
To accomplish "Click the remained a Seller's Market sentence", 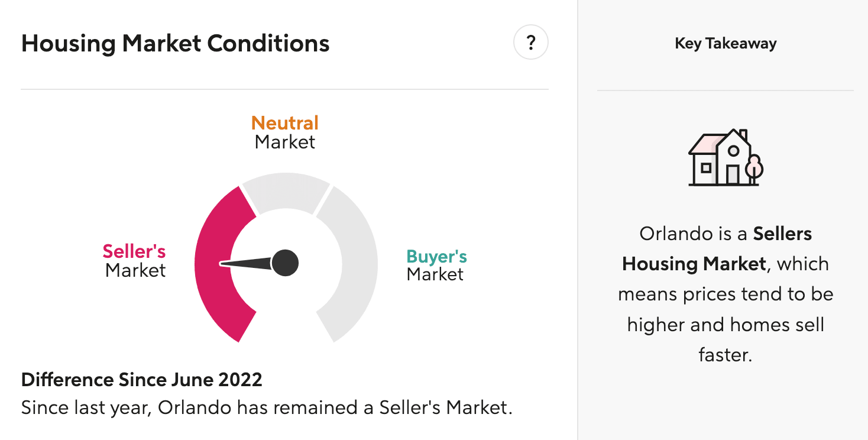I will [267, 408].
